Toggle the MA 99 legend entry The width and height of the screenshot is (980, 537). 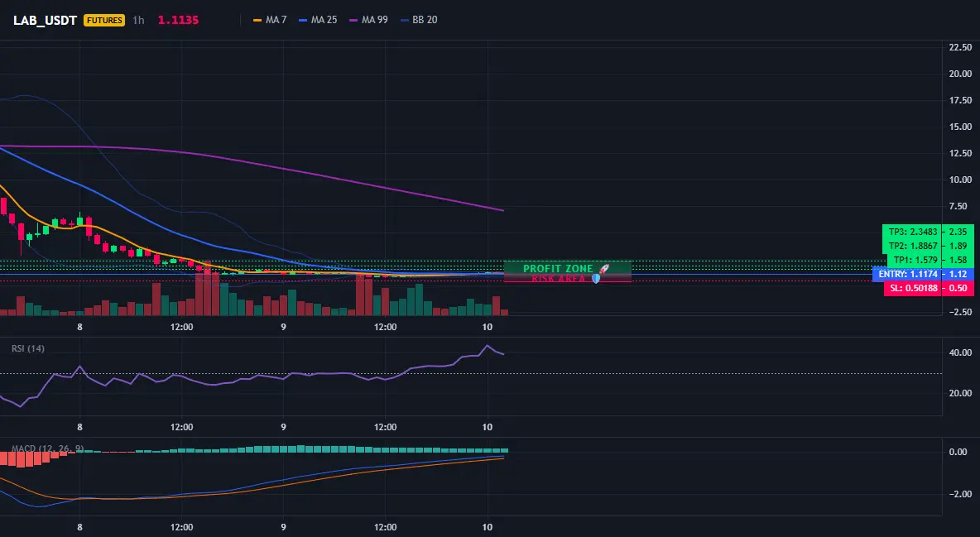tap(368, 20)
